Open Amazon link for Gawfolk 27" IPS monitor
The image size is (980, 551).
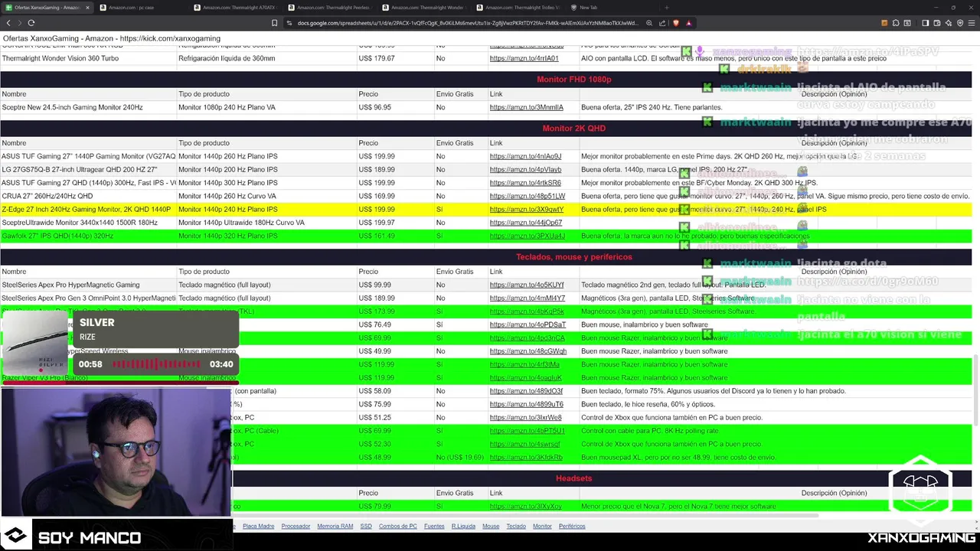[x=528, y=236]
